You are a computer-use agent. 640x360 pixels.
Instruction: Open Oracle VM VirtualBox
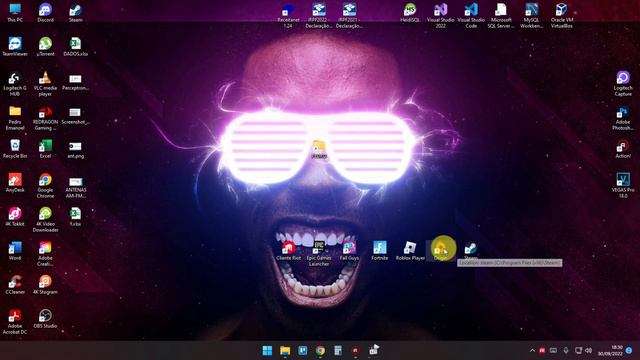[x=562, y=15]
